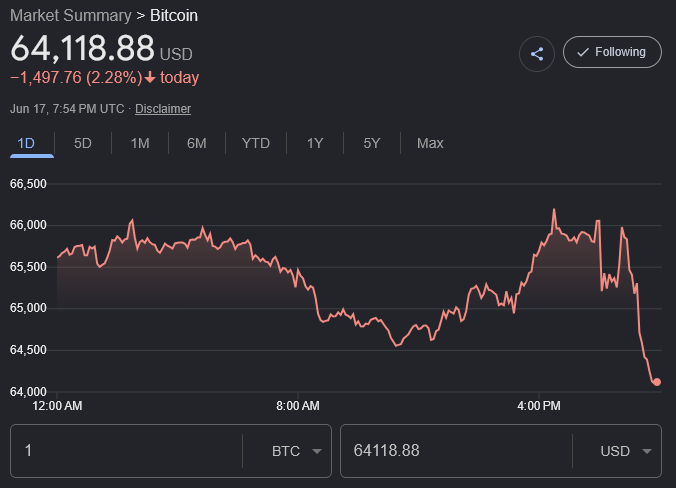Click the Jun 17, 7:54 PM UTC timestamp
676x488 pixels.
[x=67, y=109]
